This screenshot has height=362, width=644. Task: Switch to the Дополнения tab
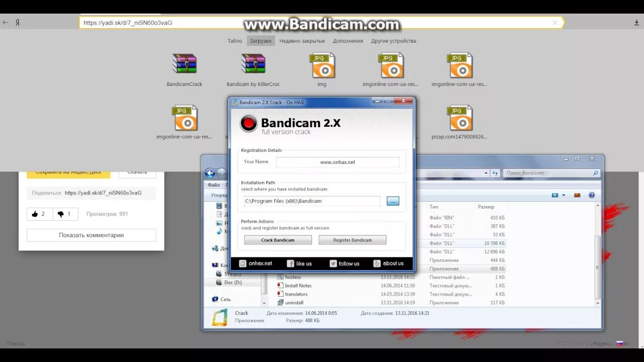(348, 41)
